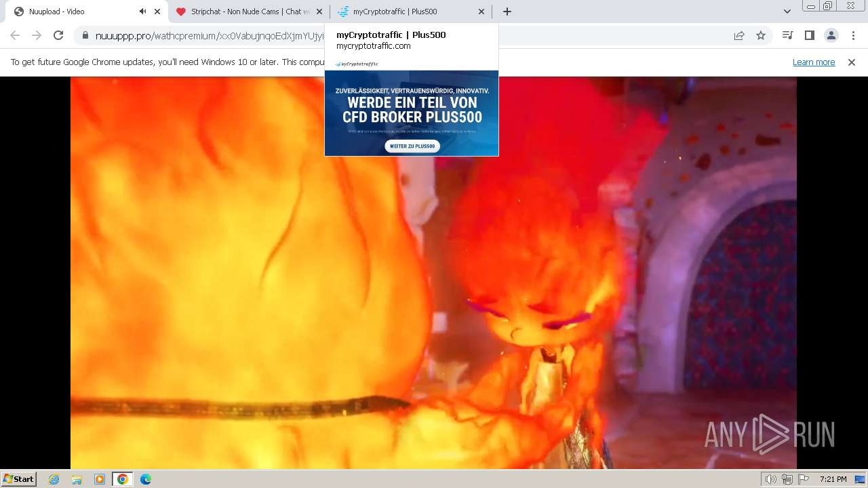
Task: Toggle the Chrome side panel
Action: coord(809,35)
